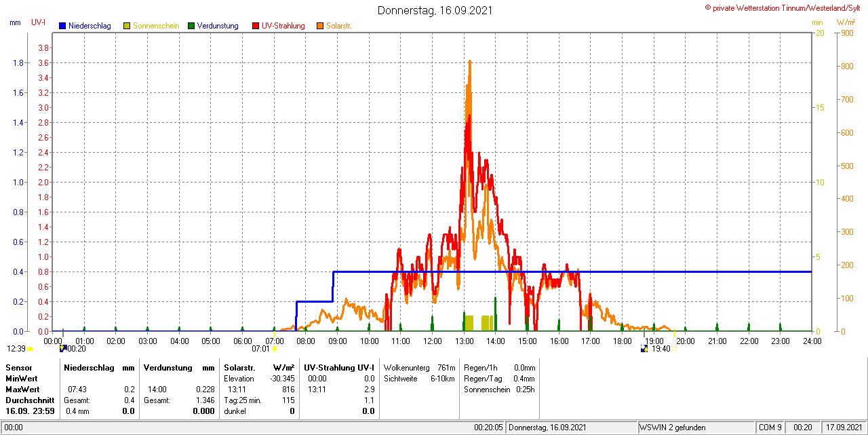This screenshot has width=868, height=435.
Task: Click the yellow min axis unit label
Action: coord(817,22)
